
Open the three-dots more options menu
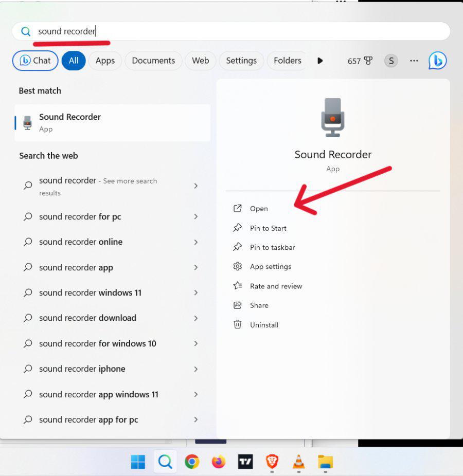pyautogui.click(x=414, y=61)
